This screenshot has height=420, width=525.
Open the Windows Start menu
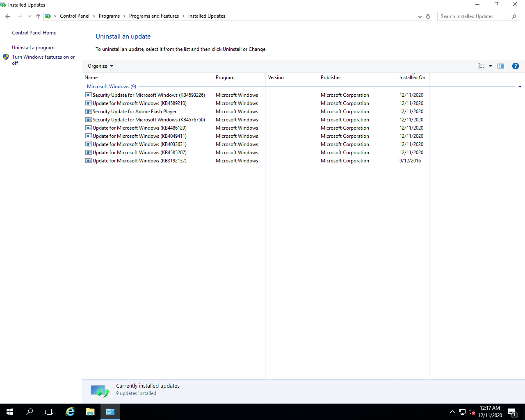click(x=10, y=412)
